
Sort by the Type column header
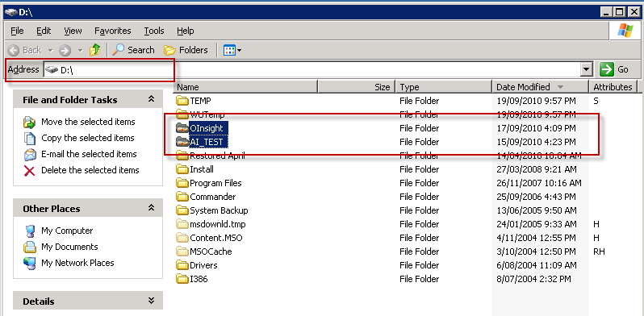pos(444,87)
